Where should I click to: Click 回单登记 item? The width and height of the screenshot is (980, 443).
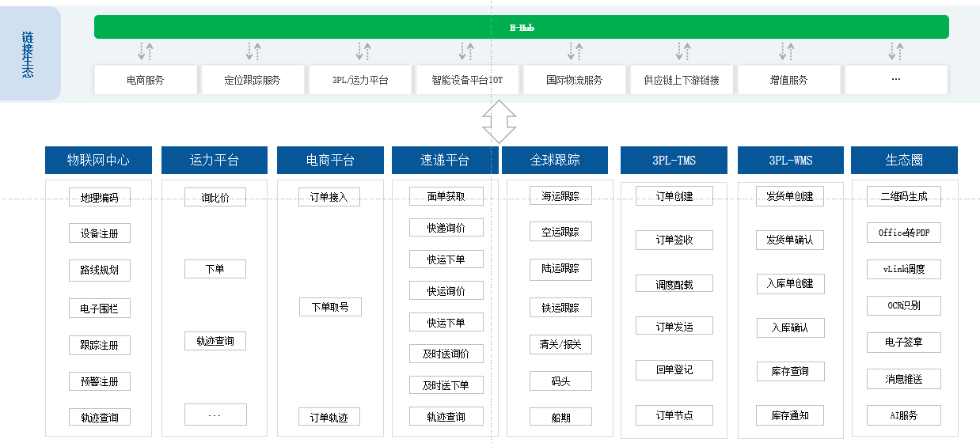coord(674,369)
